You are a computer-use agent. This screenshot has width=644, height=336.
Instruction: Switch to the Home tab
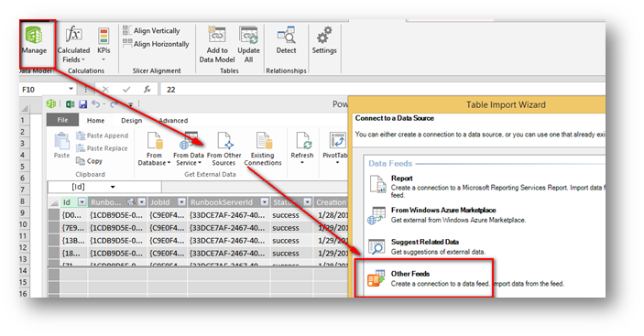(95, 120)
